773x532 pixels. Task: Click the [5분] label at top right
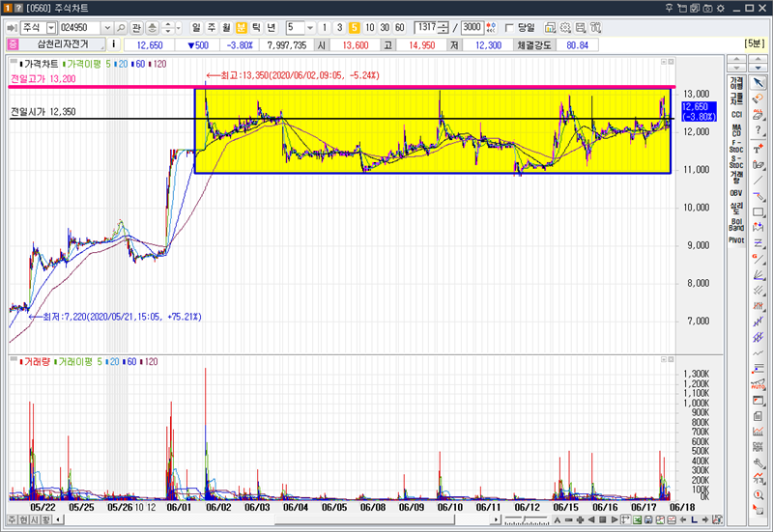[x=755, y=43]
